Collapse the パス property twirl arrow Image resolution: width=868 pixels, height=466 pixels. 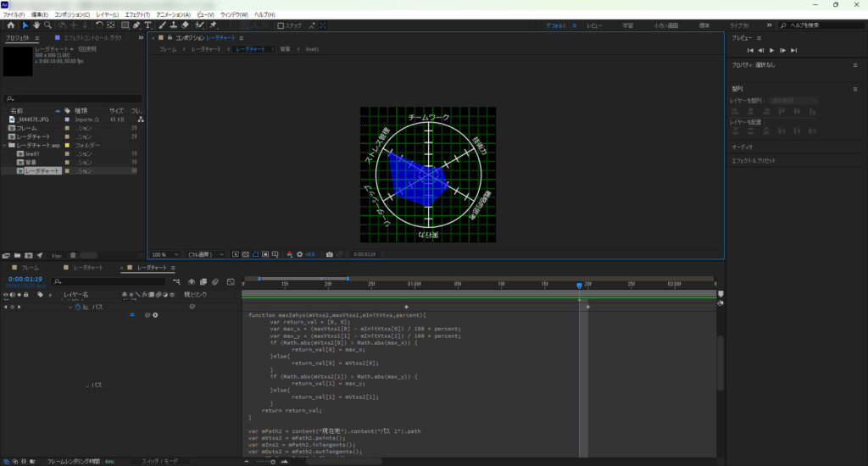point(70,308)
